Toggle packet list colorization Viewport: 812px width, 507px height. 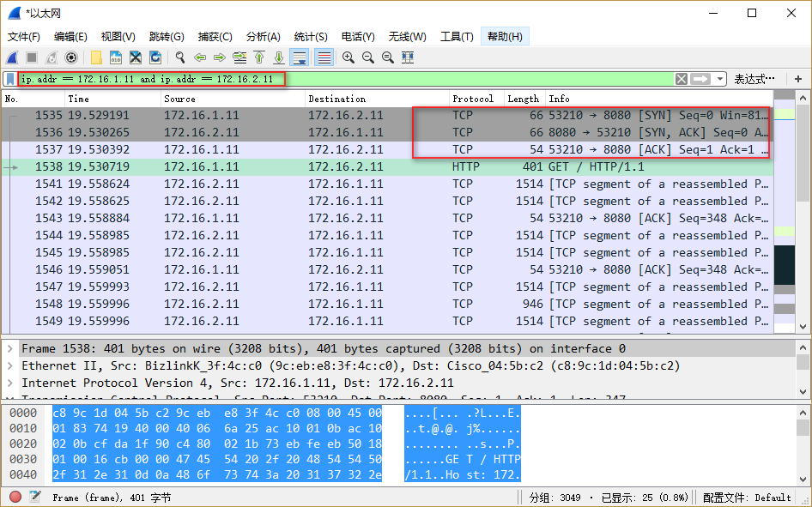pos(324,57)
